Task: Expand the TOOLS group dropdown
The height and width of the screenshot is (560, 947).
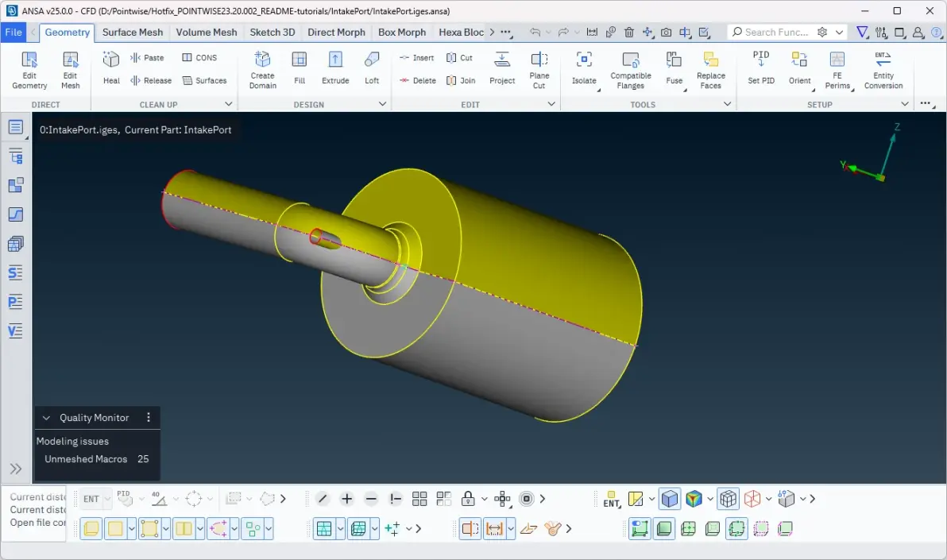Action: coord(727,104)
